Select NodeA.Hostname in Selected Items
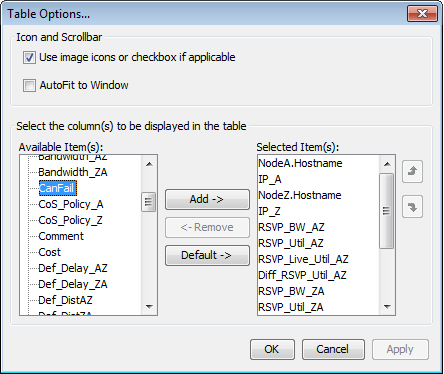Viewport: 444px width, 374px height. tap(300, 163)
